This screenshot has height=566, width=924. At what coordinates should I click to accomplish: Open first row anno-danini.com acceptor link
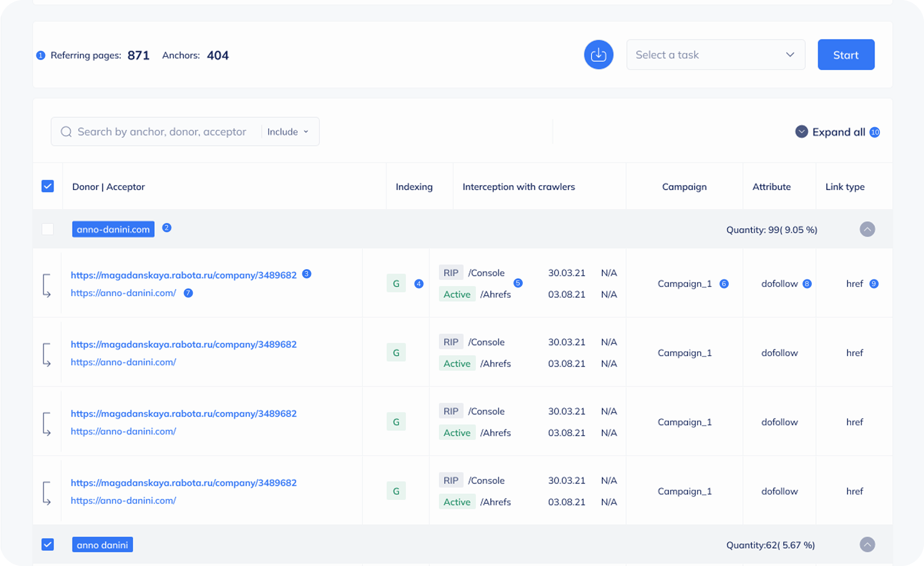click(124, 293)
